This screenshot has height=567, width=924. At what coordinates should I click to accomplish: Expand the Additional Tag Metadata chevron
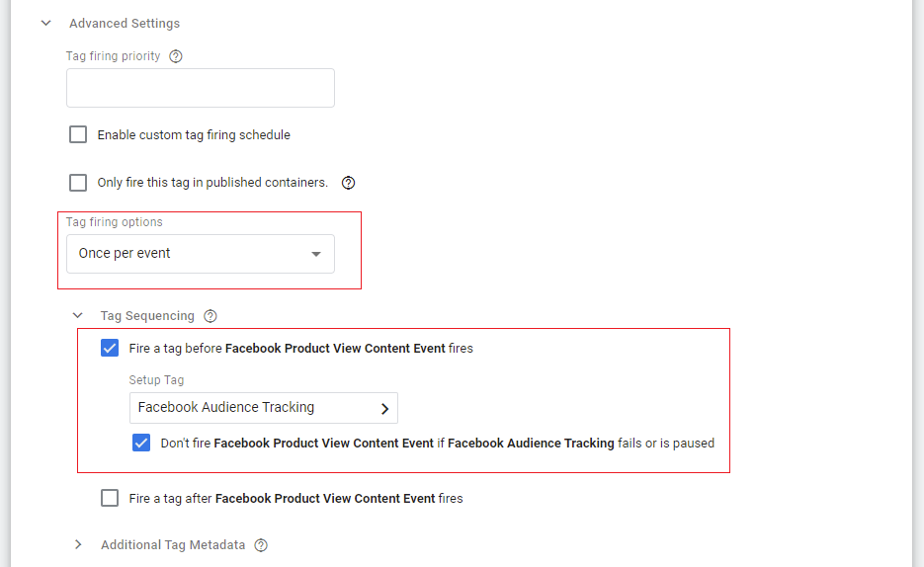pos(78,545)
